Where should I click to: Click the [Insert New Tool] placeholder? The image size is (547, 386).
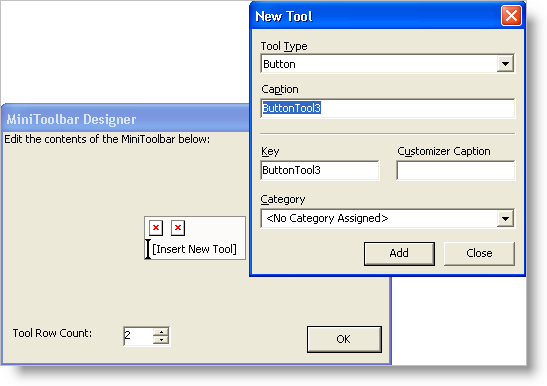tap(194, 249)
